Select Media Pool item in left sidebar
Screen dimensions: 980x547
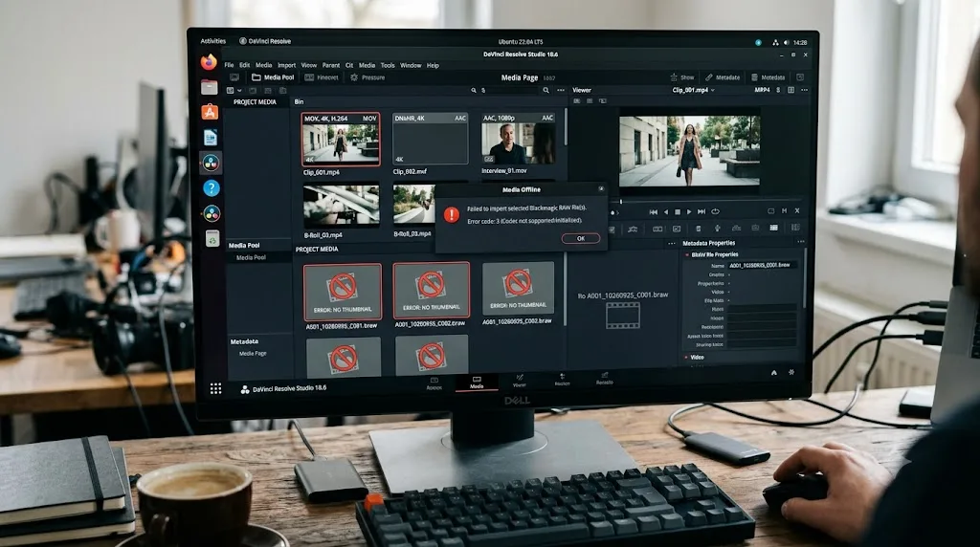click(x=251, y=257)
